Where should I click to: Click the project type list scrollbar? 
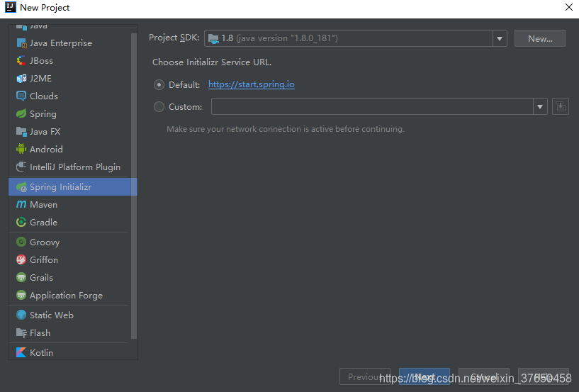134,186
